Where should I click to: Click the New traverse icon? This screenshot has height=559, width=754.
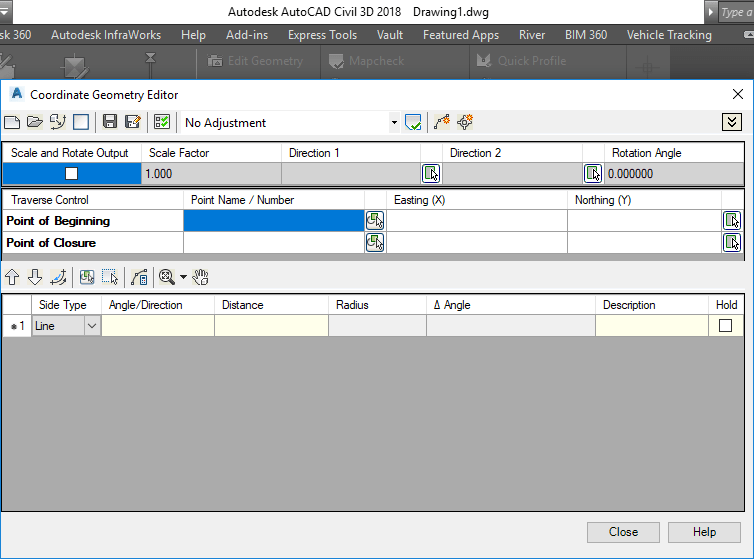tap(12, 123)
